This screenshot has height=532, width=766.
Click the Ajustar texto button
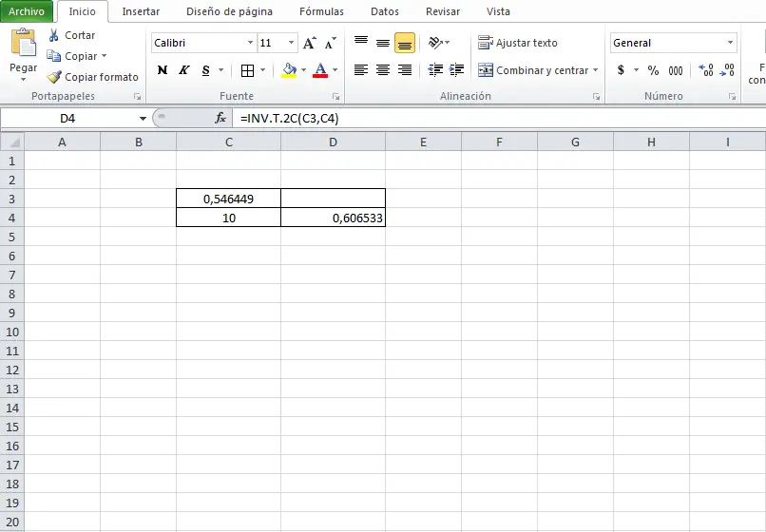coord(518,43)
